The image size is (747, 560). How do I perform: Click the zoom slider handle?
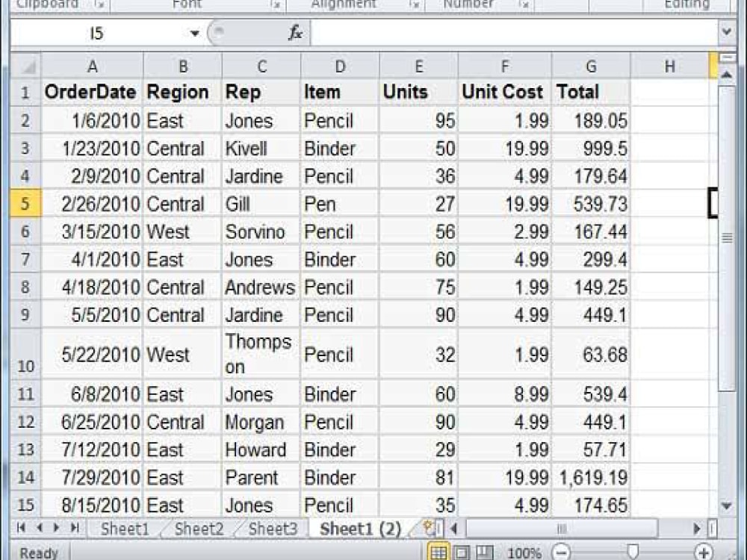(x=633, y=553)
